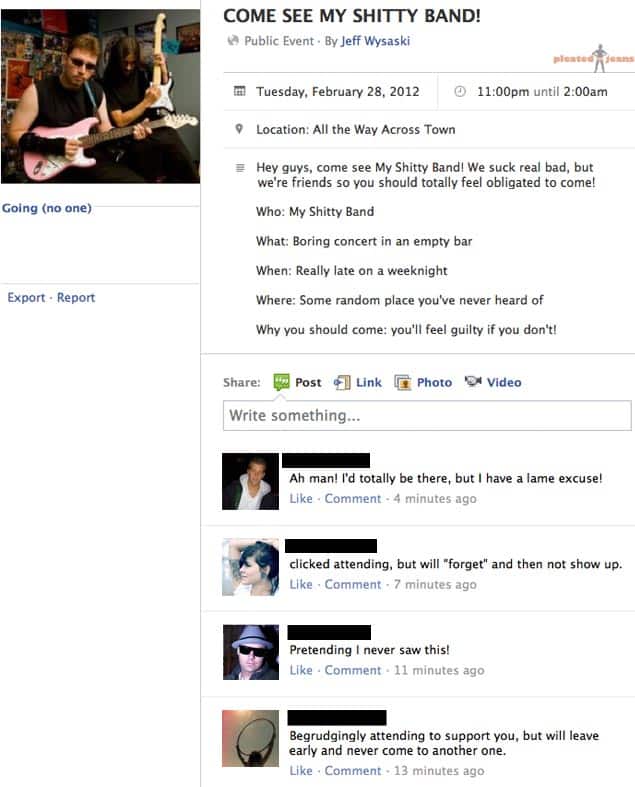This screenshot has width=635, height=787.
Task: Click the calendar icon beside the date
Action: pyautogui.click(x=240, y=91)
